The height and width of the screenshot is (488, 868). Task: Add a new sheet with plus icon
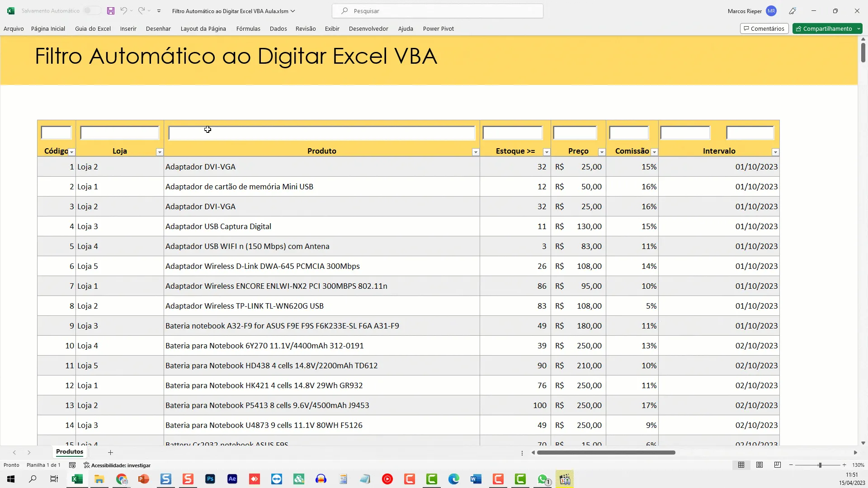click(110, 452)
